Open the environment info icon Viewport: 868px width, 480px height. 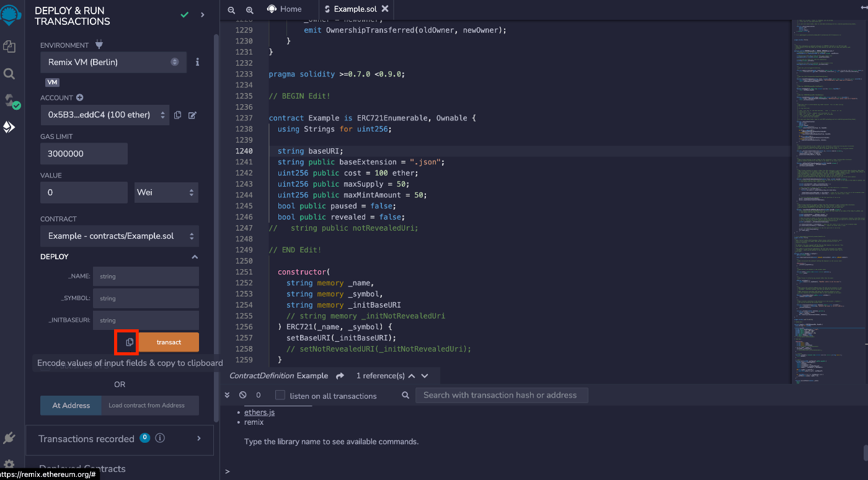tap(197, 62)
